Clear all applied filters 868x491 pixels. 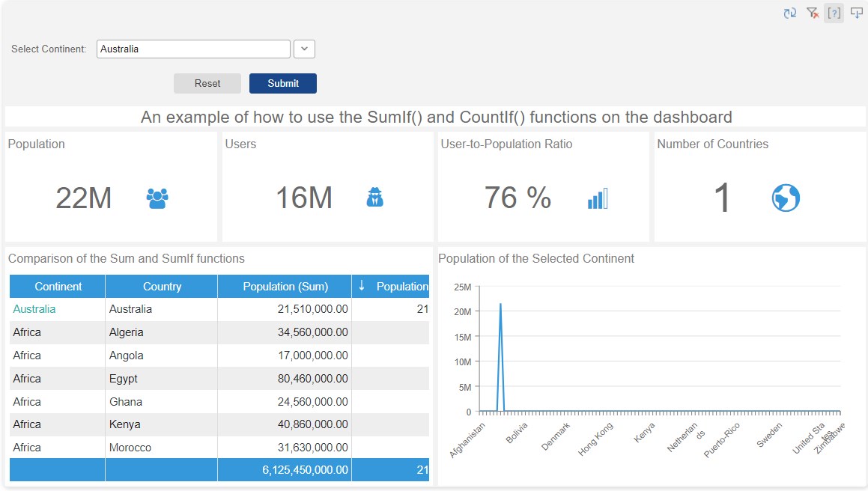812,13
